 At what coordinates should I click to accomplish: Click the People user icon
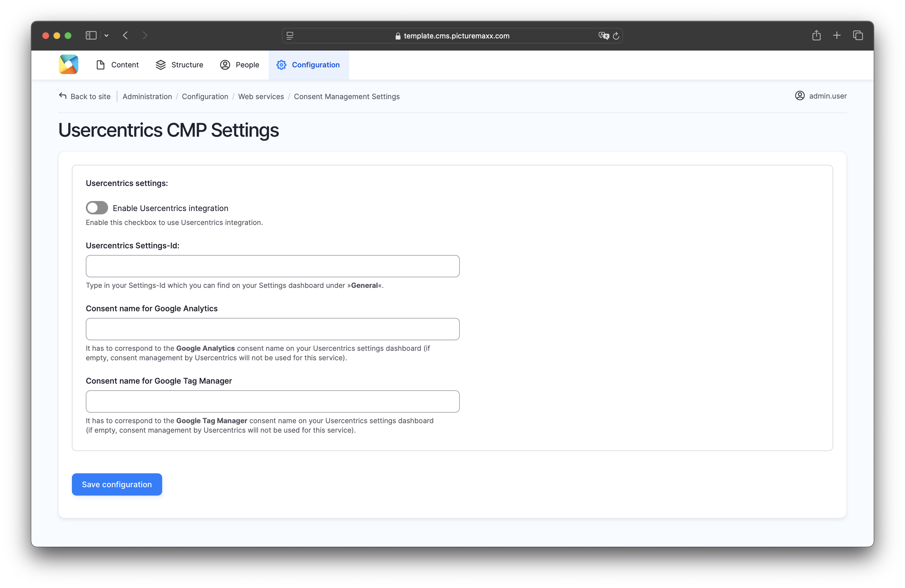[225, 65]
